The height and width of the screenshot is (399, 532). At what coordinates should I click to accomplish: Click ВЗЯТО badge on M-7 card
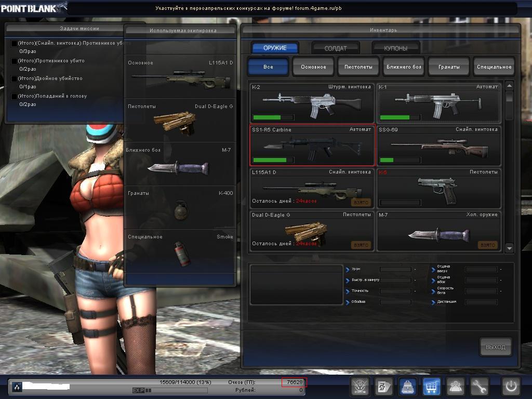pos(487,245)
